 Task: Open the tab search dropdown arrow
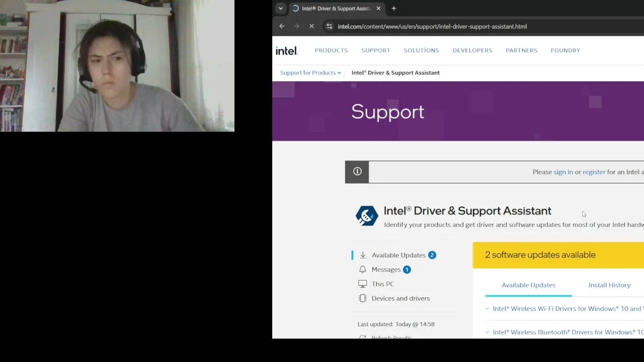281,9
